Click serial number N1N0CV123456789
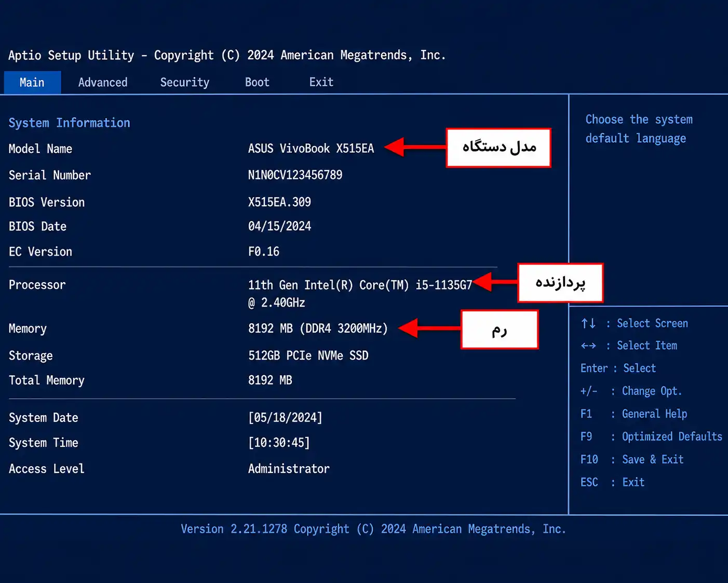Screen dimensions: 728x583 click(295, 175)
